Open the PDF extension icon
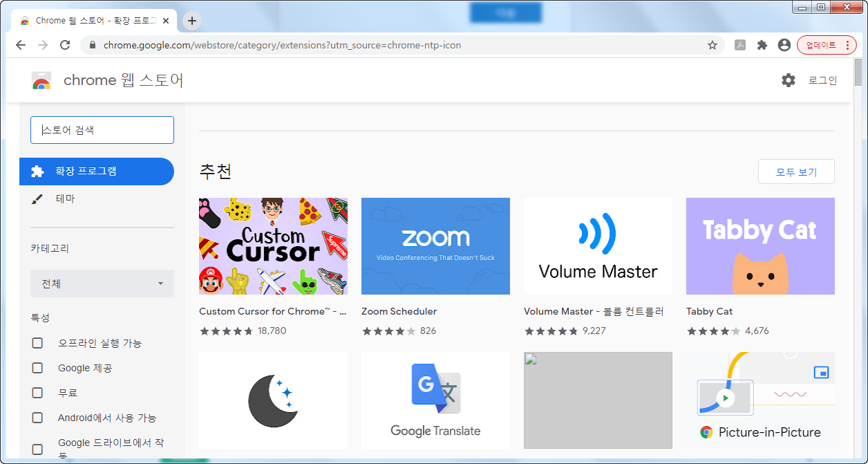This screenshot has width=868, height=464. tap(739, 45)
